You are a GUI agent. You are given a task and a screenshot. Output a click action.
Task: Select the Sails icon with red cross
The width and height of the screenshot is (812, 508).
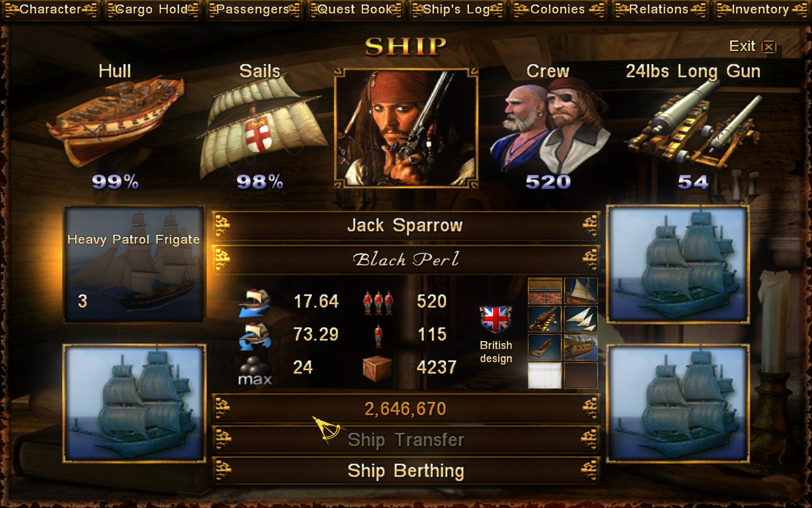(x=260, y=127)
